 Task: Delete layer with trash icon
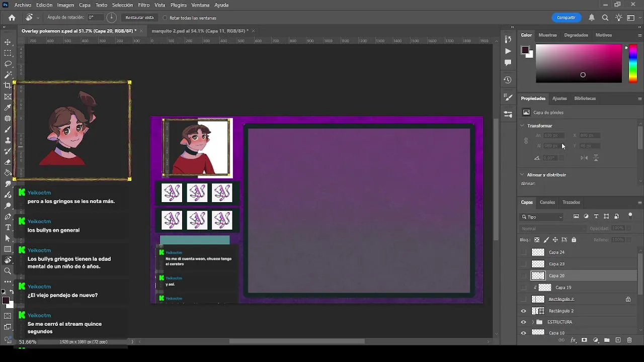click(629, 340)
